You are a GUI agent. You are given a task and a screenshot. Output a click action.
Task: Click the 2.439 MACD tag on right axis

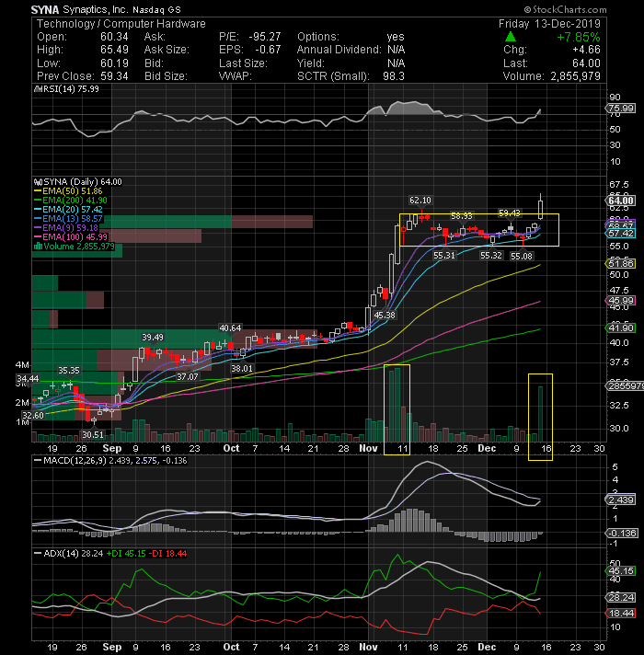click(x=621, y=500)
